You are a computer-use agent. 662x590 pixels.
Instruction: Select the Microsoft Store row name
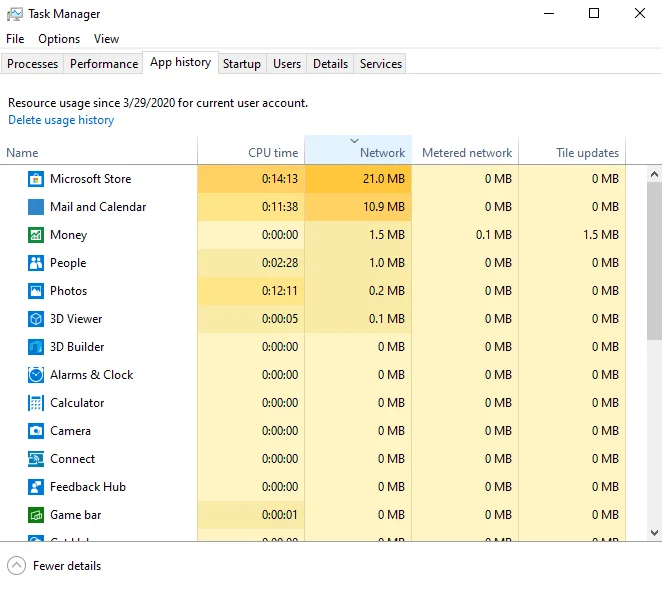point(91,179)
